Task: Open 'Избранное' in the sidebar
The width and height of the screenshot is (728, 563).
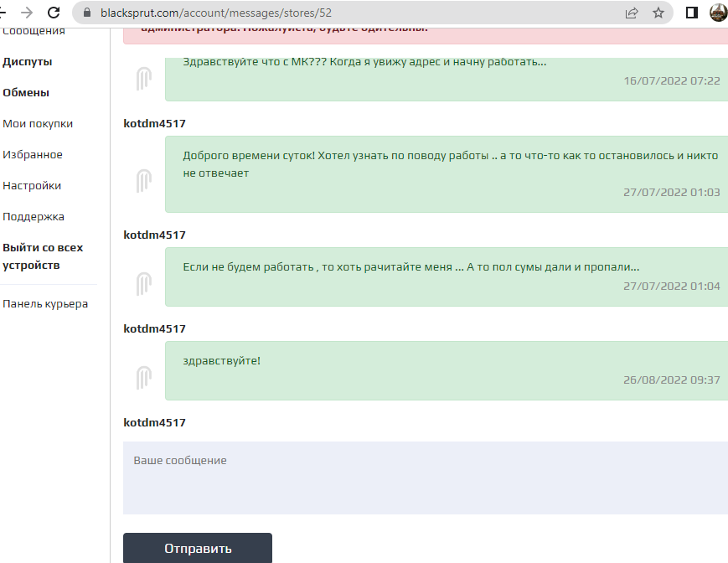Action: 33,154
